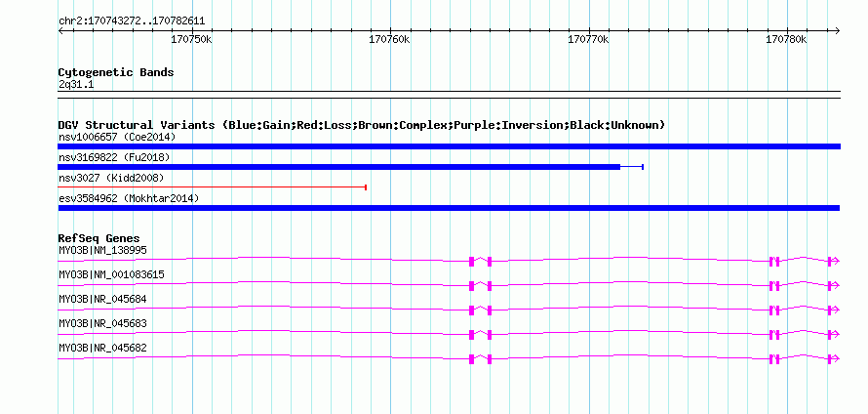Image resolution: width=868 pixels, height=414 pixels.
Task: Click the last exon arrow of NM_001083615
Action: coord(834,286)
